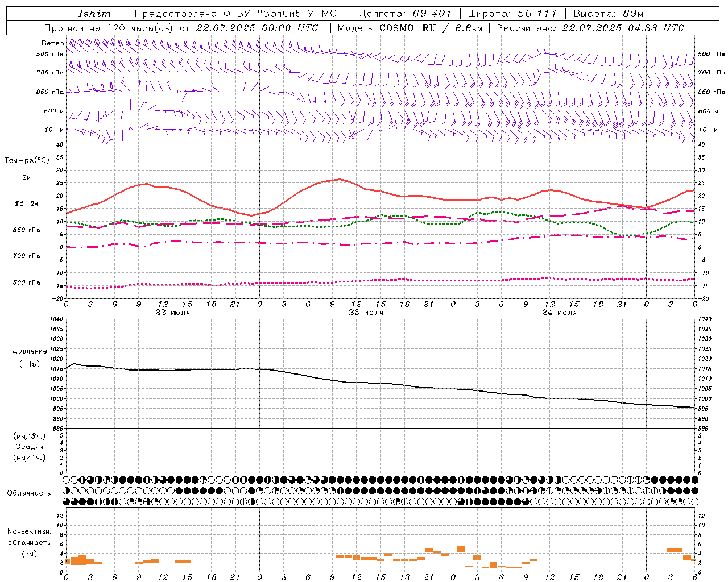Click the "Ishim" station title

pyautogui.click(x=95, y=14)
